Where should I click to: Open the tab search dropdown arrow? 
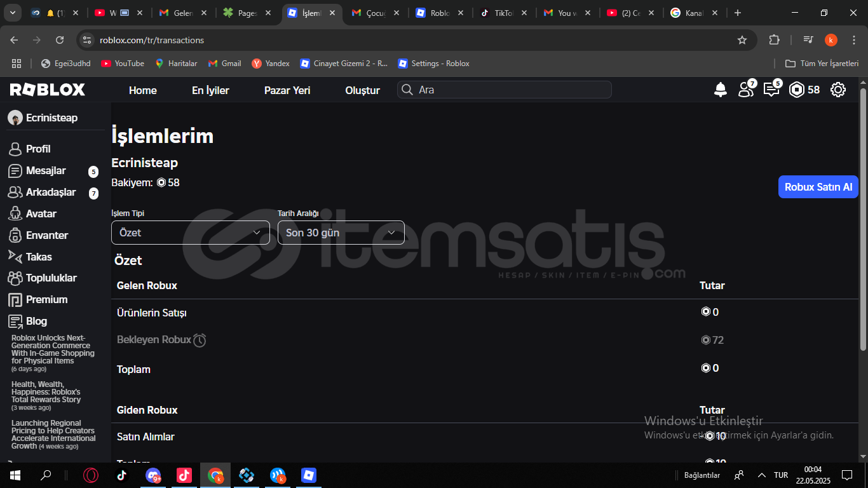tap(12, 13)
